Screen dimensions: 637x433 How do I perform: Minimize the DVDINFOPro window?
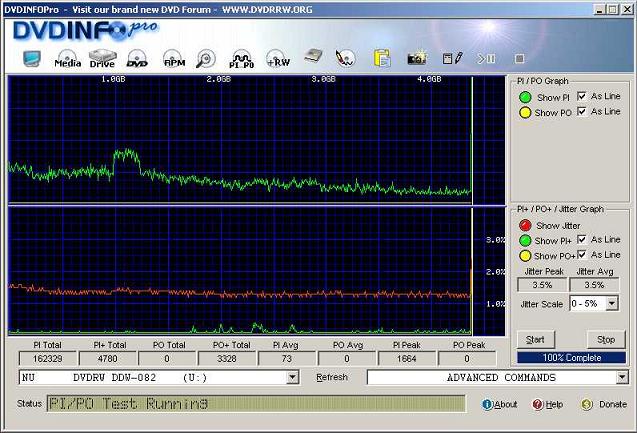click(x=600, y=9)
